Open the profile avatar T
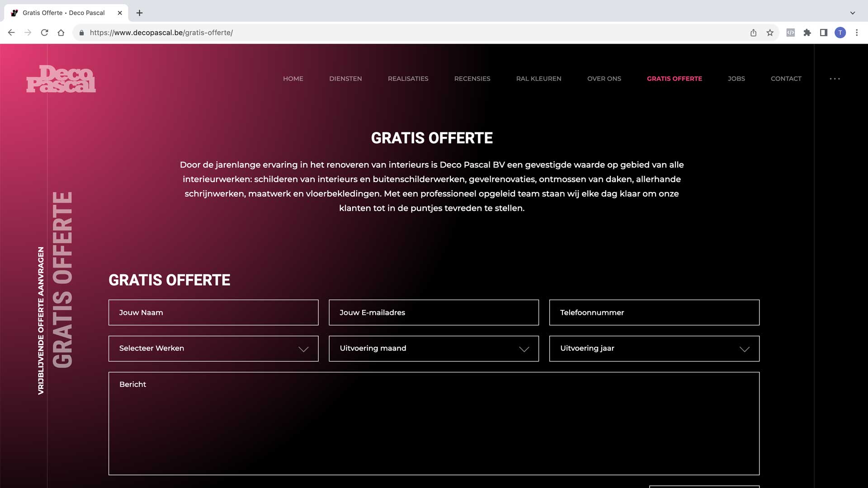Screen dimensions: 868x488 coord(840,33)
